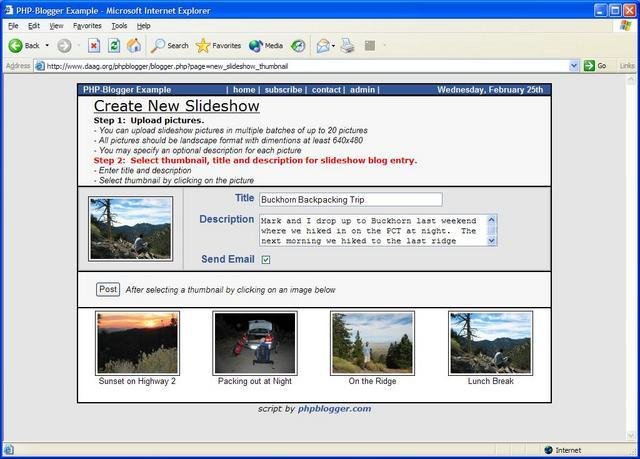
Task: Open the phpblogger.com footer link
Action: (334, 409)
